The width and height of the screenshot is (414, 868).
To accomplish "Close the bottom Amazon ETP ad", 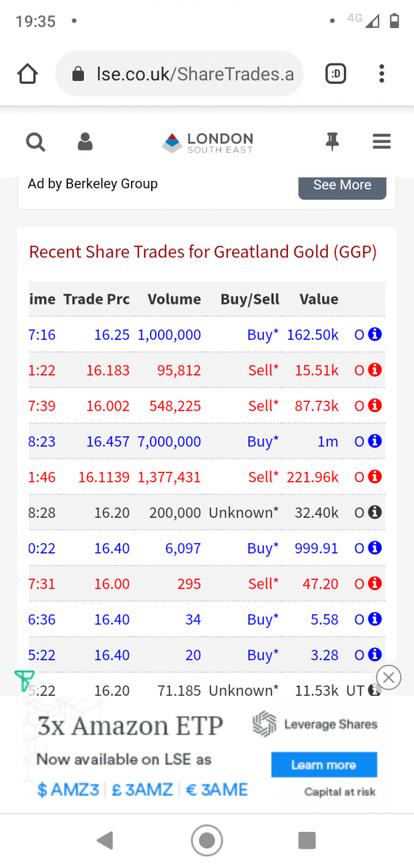I will point(389,678).
